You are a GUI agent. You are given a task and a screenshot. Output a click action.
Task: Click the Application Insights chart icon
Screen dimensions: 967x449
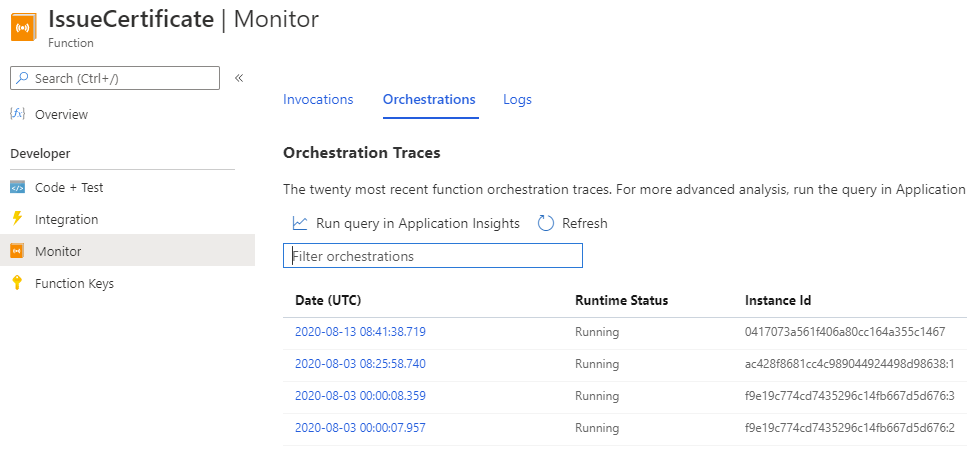(x=299, y=223)
